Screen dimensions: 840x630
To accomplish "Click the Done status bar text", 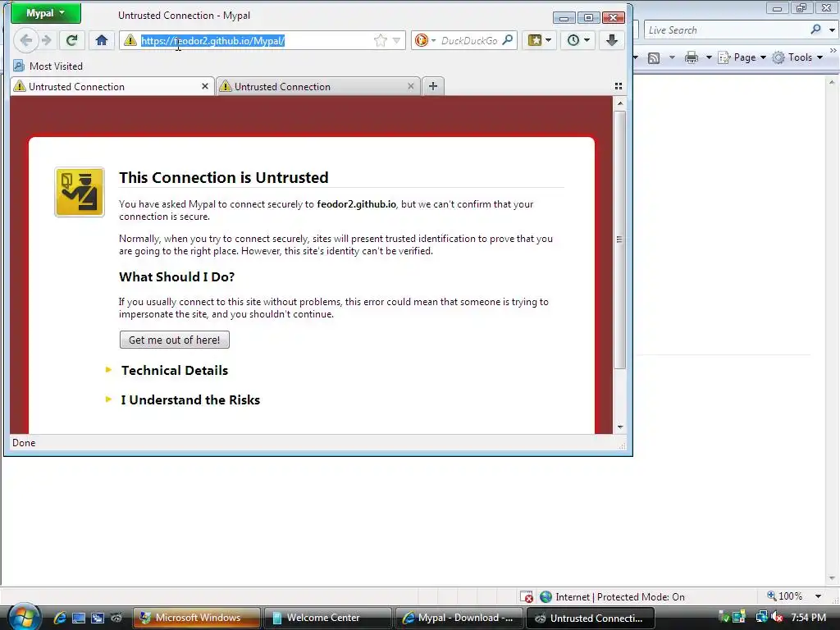I will [x=24, y=442].
